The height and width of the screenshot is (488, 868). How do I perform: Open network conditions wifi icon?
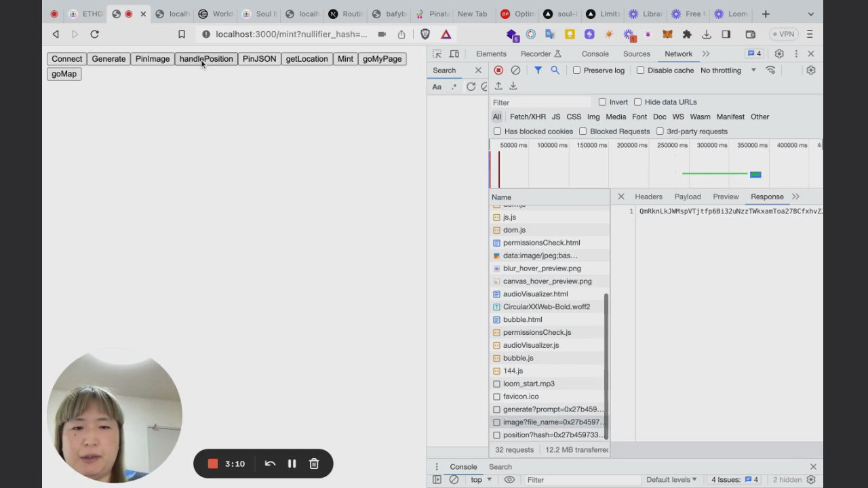click(770, 70)
